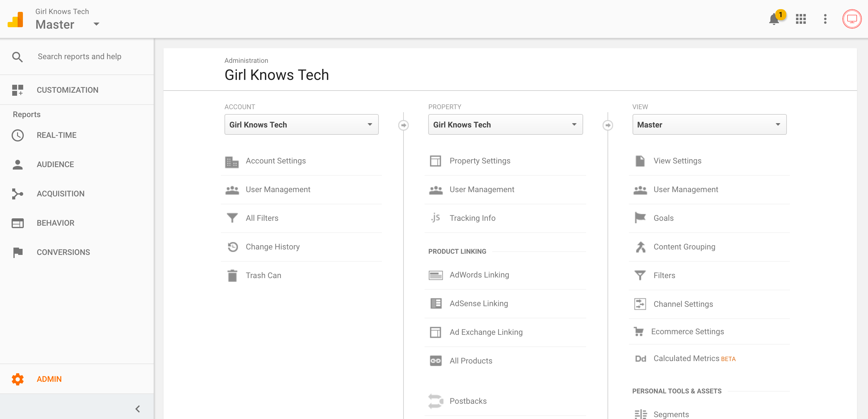Select the Goals flag icon

pos(640,218)
